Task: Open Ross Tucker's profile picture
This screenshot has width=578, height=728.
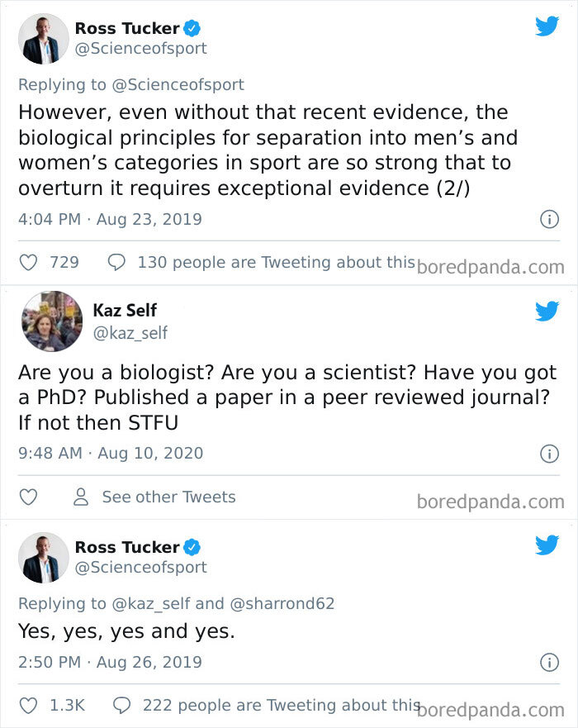Action: click(43, 38)
